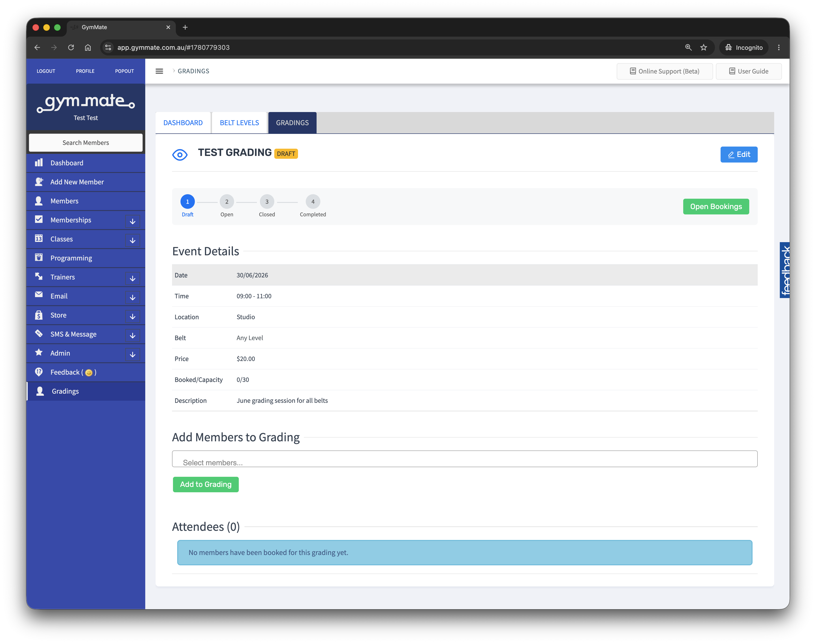Select the Gradings tab
The height and width of the screenshot is (644, 816).
(x=292, y=123)
